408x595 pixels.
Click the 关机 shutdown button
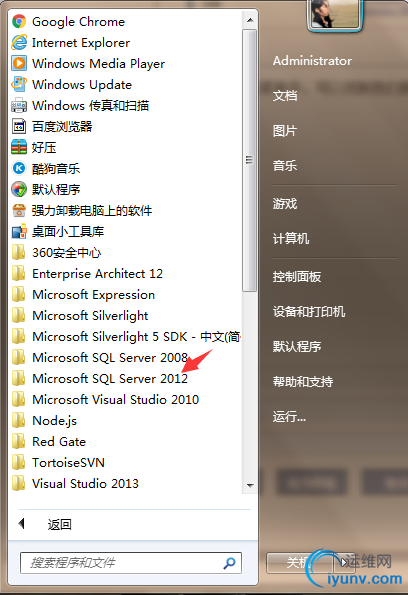[300, 562]
